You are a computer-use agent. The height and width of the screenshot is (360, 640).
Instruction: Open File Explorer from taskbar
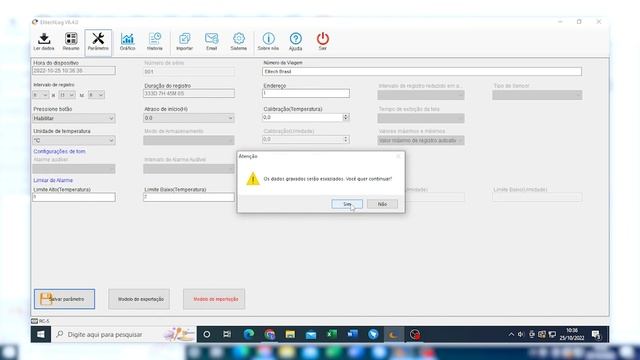pyautogui.click(x=290, y=334)
